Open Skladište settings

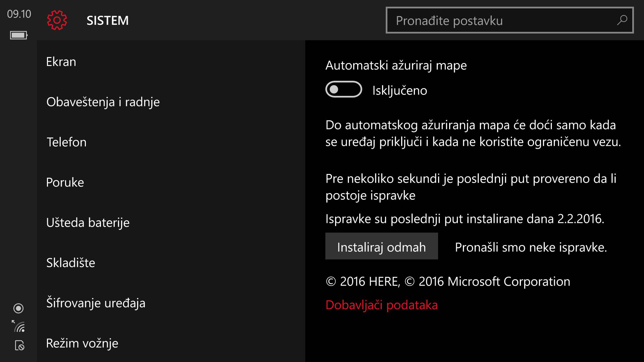point(71,263)
